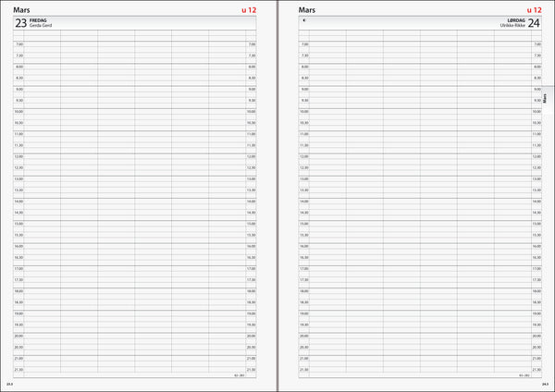Click Friday page's right-margin "13.30" time label
Image resolution: width=555 pixels, height=392 pixels.
click(251, 190)
